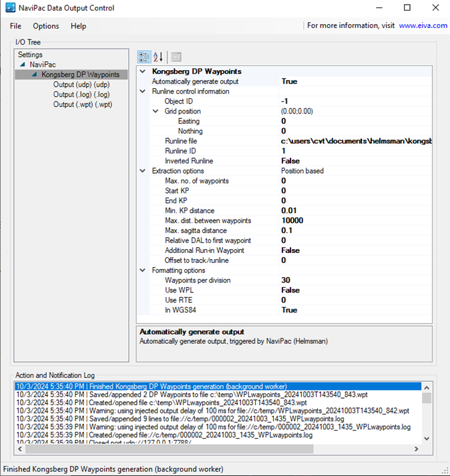Toggle the In WGS84 True value

(355, 310)
